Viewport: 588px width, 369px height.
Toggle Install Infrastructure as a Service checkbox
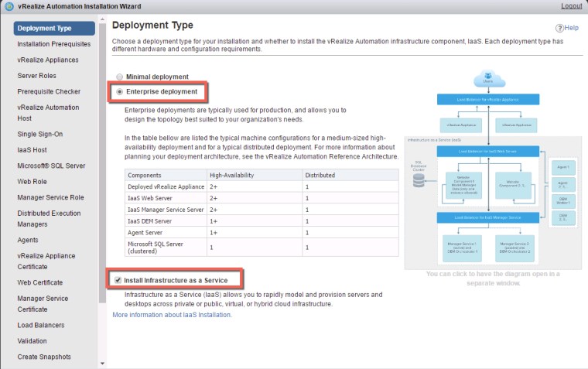tap(117, 278)
